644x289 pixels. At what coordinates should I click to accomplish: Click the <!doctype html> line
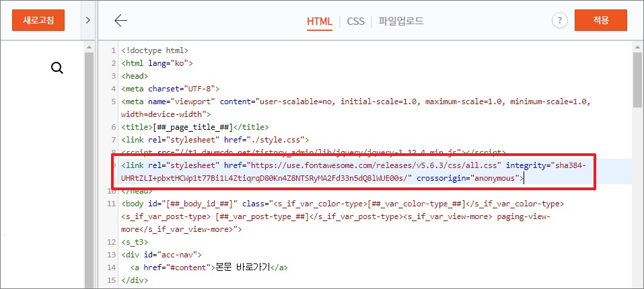[x=155, y=51]
